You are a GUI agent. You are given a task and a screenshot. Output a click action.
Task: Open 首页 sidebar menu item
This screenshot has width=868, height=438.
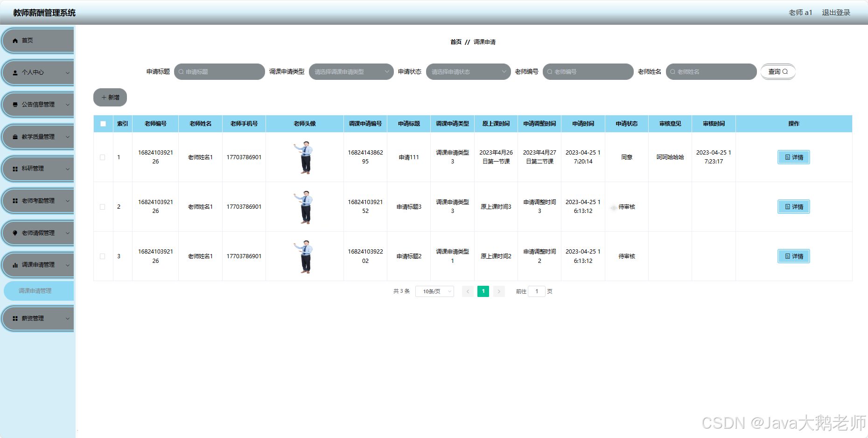pos(38,41)
